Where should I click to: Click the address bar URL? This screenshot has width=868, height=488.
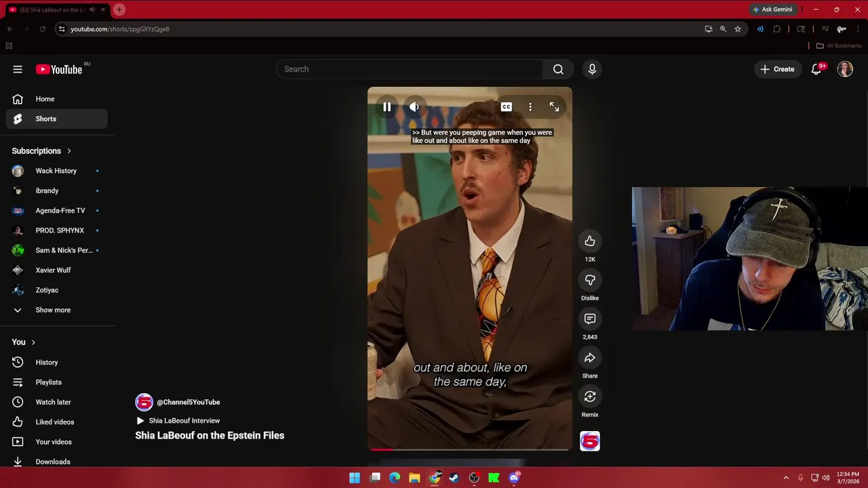120,29
